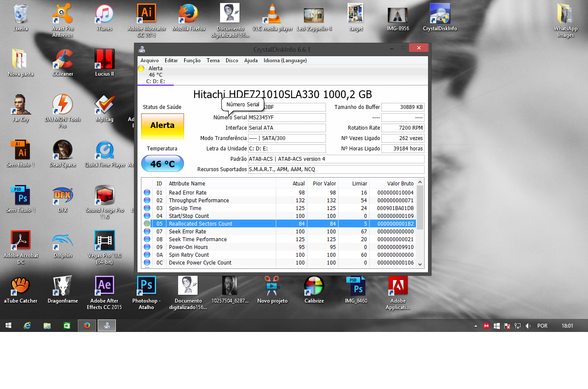Select the Start/Stop Count row
Image resolution: width=588 pixels, height=389 pixels.
coord(279,216)
